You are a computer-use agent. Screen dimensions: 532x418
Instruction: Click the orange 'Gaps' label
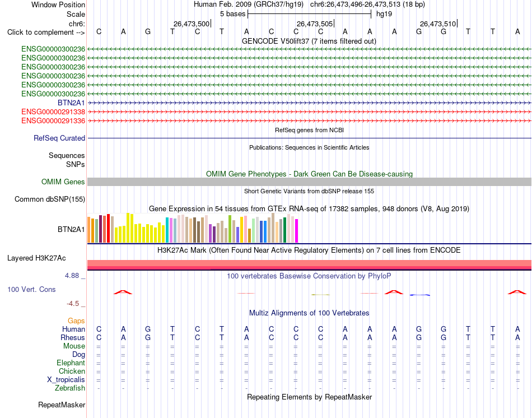76,321
